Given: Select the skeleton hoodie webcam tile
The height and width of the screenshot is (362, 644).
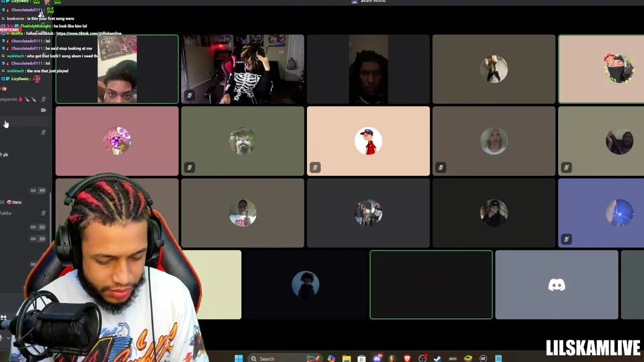Looking at the screenshot, I should 243,69.
